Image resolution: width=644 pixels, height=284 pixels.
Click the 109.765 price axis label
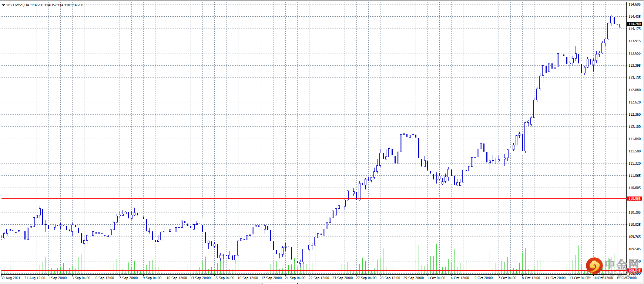(634, 237)
